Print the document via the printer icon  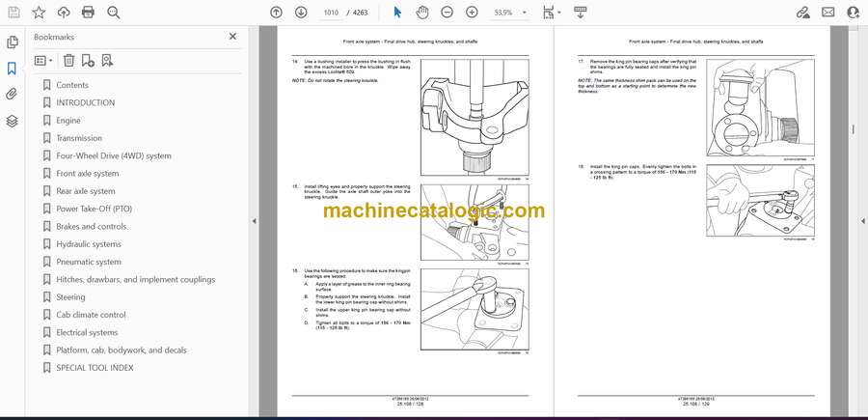click(88, 13)
